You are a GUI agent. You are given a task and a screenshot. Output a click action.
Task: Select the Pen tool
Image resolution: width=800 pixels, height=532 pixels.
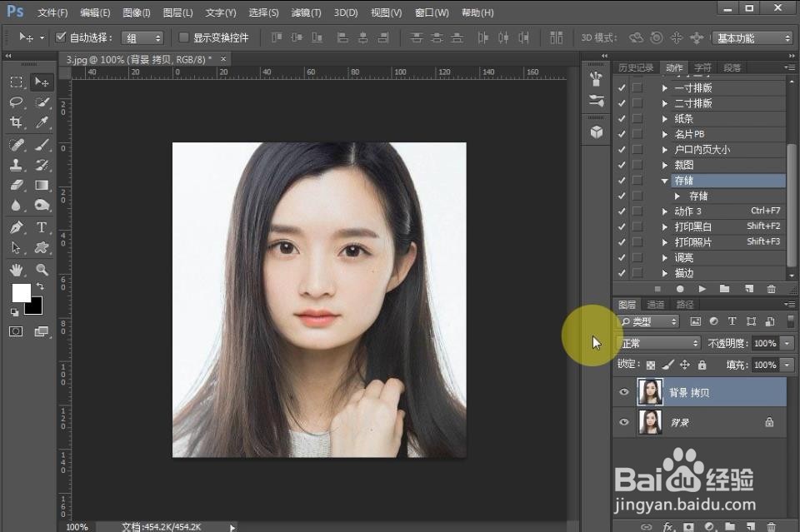[x=17, y=227]
